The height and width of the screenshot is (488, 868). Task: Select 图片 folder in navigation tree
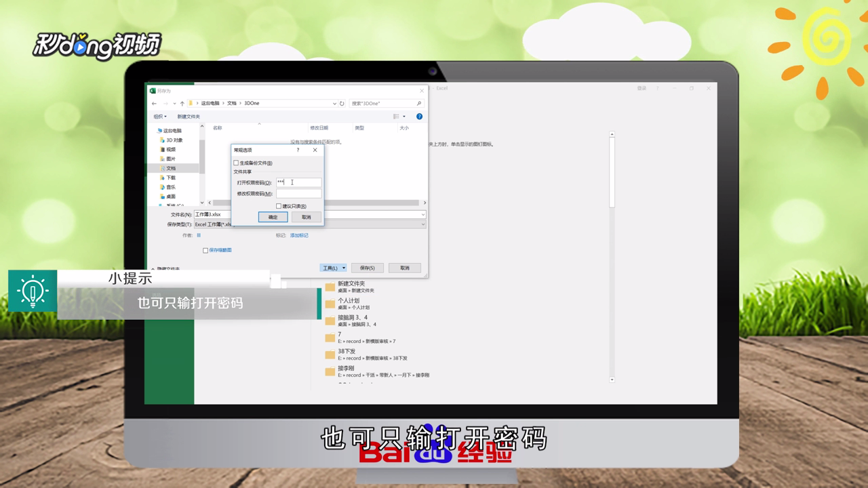point(171,159)
